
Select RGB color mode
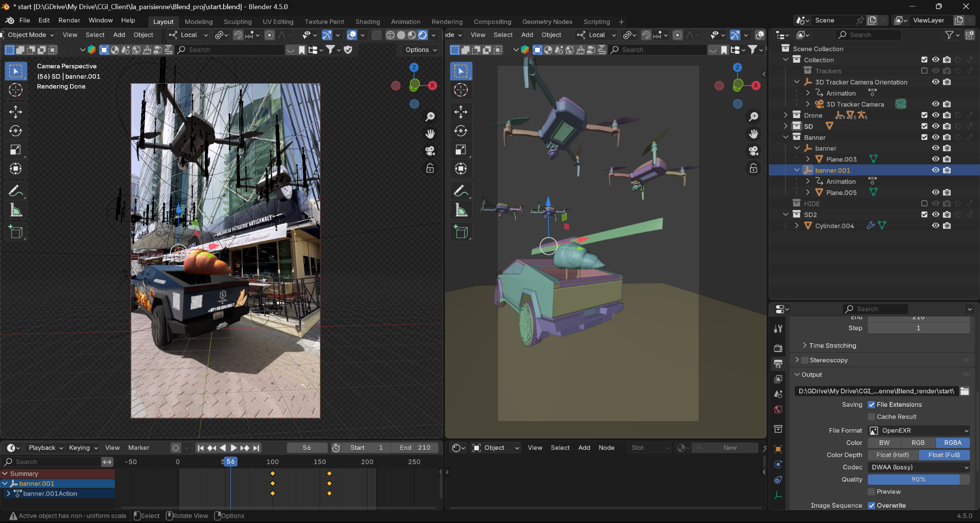coord(918,443)
